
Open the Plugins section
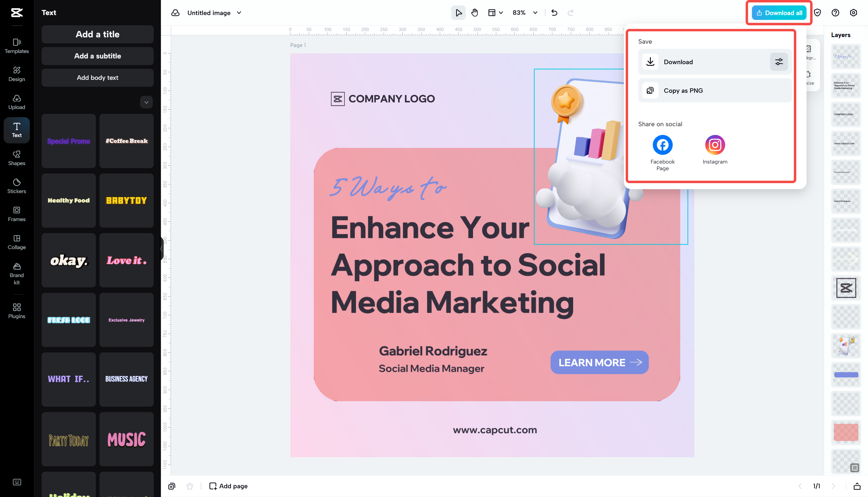coord(16,311)
